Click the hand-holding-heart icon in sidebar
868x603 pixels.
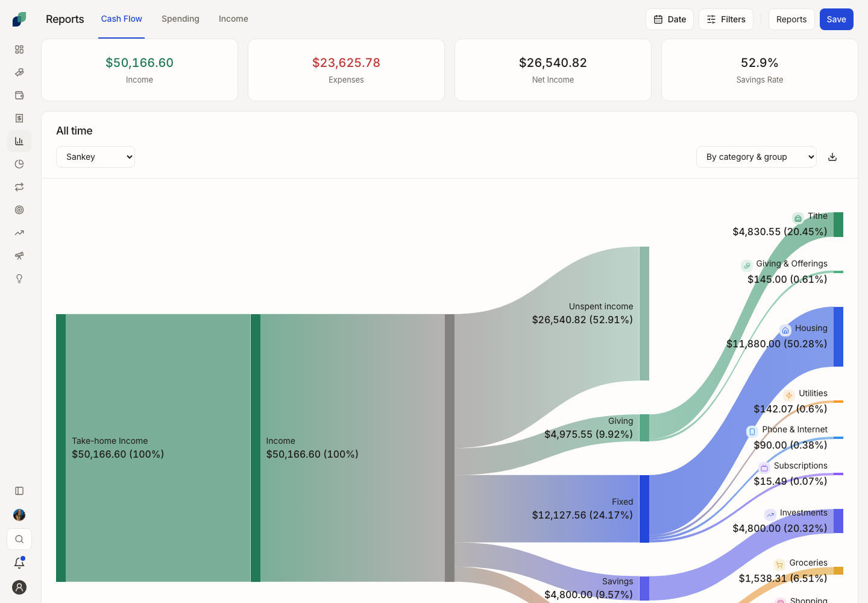click(19, 72)
